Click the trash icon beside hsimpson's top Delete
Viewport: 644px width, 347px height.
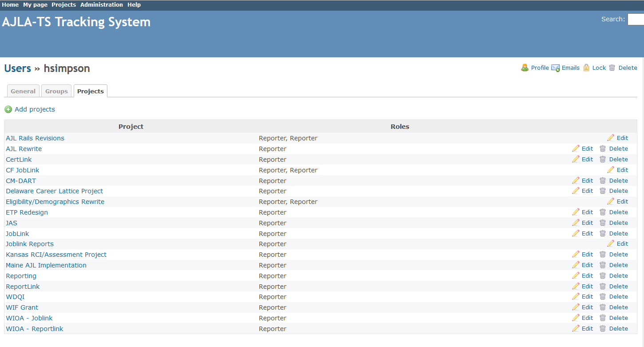pos(612,68)
